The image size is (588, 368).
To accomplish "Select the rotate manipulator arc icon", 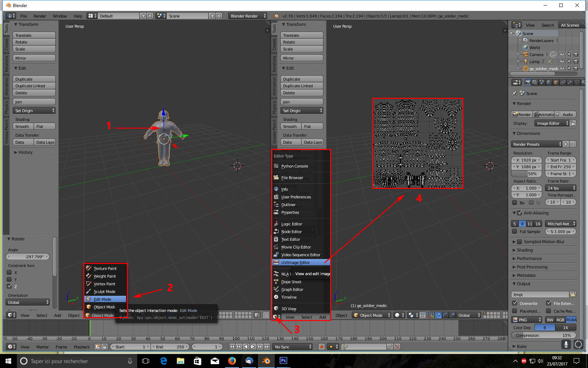I will pyautogui.click(x=445, y=315).
